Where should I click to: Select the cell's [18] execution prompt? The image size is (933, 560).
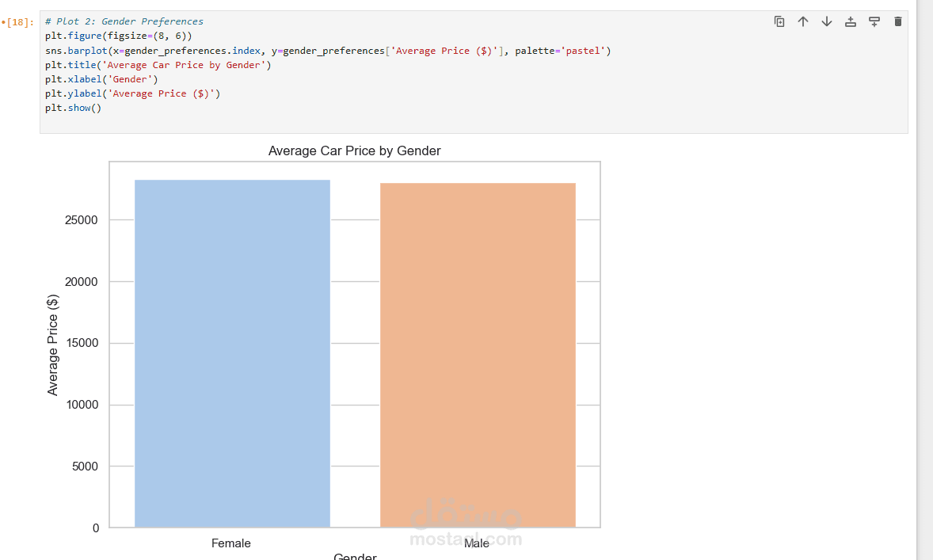tap(21, 22)
